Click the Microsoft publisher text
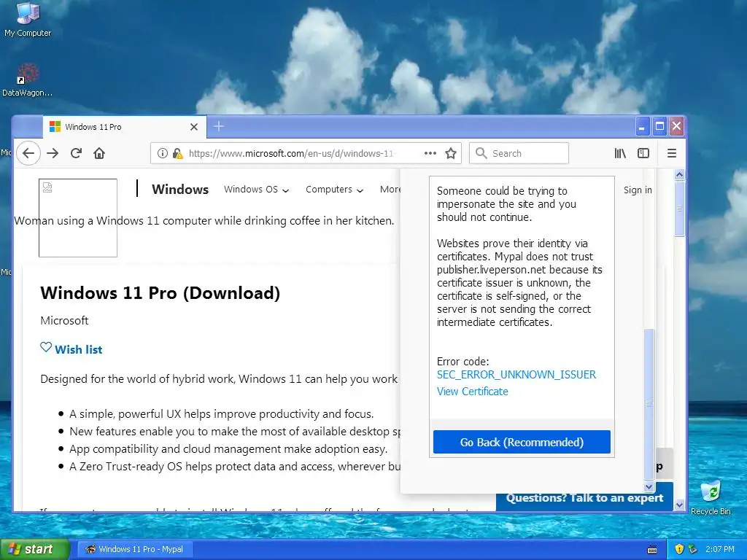Screen dimensions: 747x560 pos(64,321)
